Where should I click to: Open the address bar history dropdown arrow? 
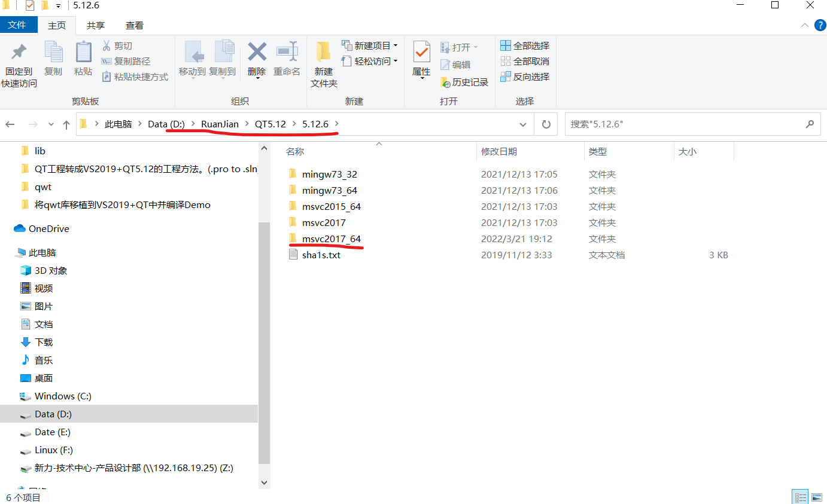point(523,124)
